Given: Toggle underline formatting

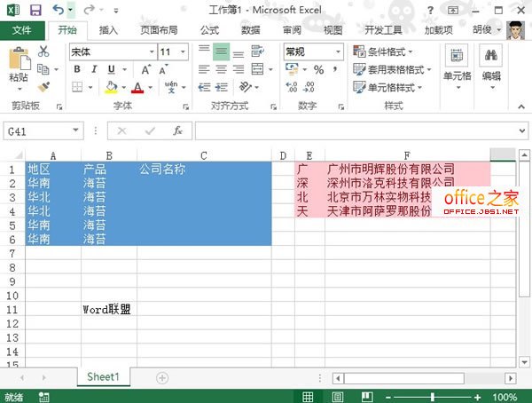Looking at the screenshot, I should 112,69.
